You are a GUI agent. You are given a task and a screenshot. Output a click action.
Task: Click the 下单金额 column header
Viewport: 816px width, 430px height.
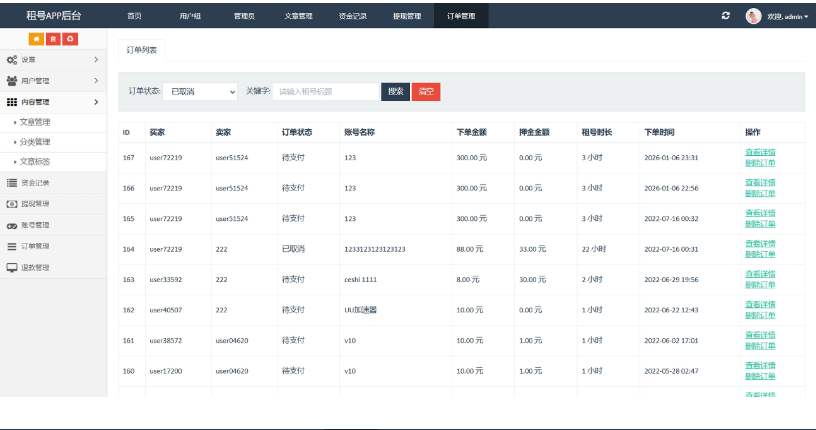pyautogui.click(x=471, y=133)
